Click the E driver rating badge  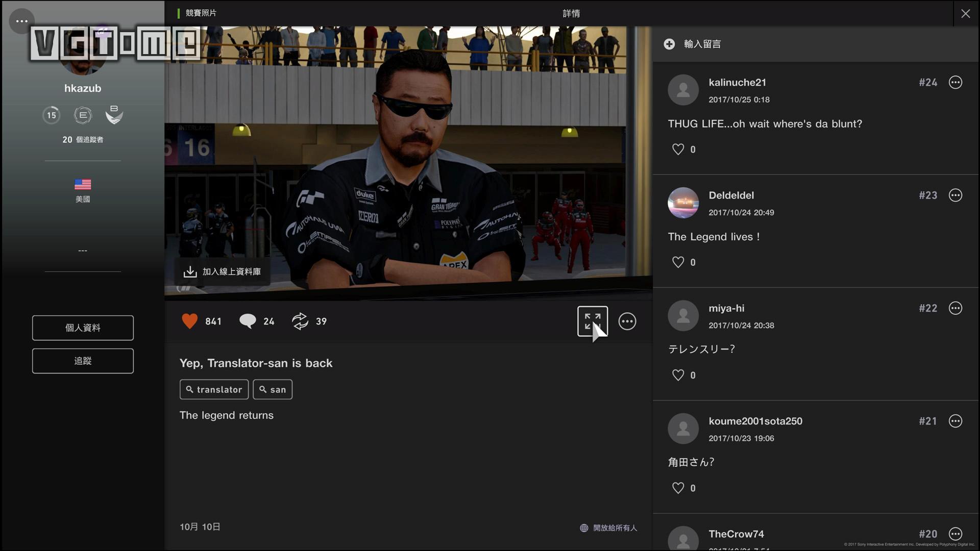click(x=83, y=115)
